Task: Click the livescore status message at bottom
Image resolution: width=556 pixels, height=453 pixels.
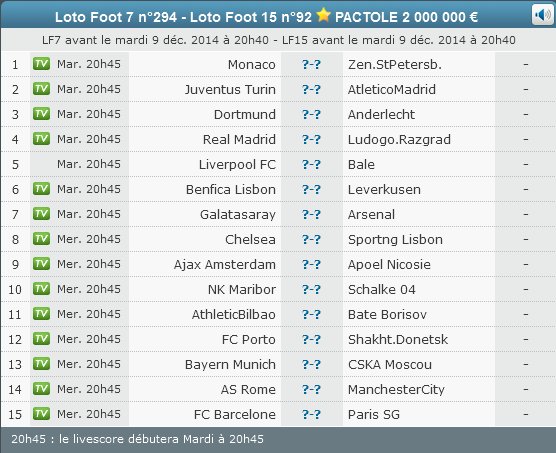Action: tap(137, 439)
